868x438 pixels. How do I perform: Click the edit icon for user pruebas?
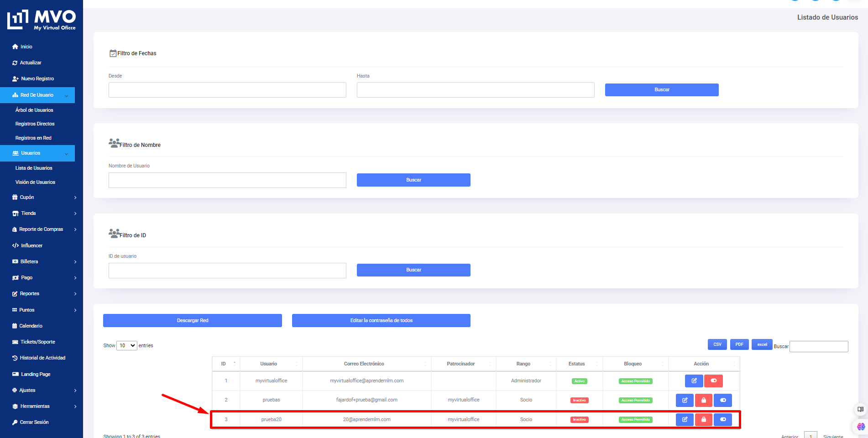685,400
